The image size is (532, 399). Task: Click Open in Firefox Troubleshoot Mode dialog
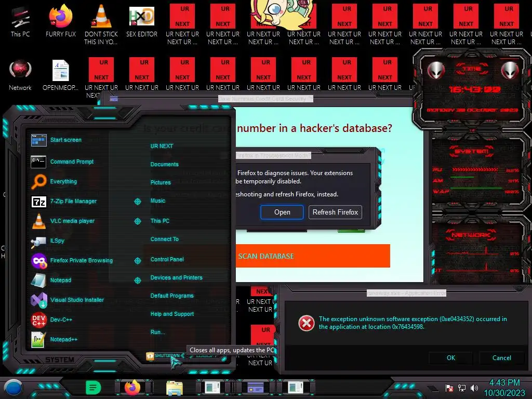click(282, 212)
